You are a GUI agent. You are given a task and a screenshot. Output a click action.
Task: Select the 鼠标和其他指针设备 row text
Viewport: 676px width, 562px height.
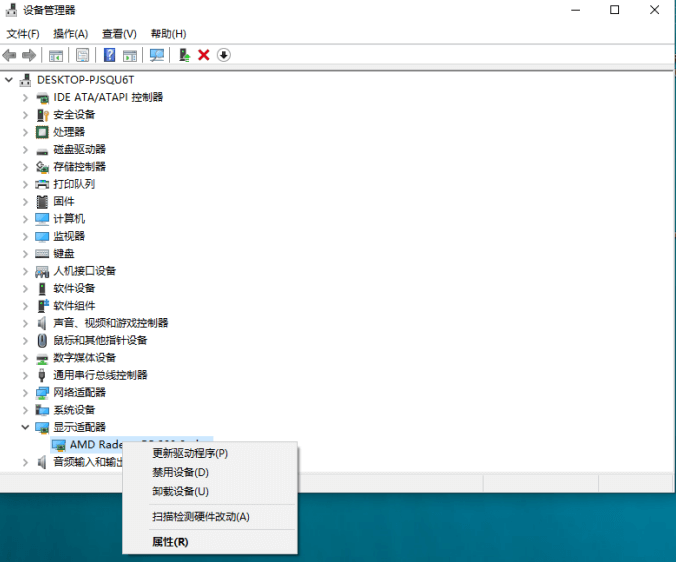(100, 340)
